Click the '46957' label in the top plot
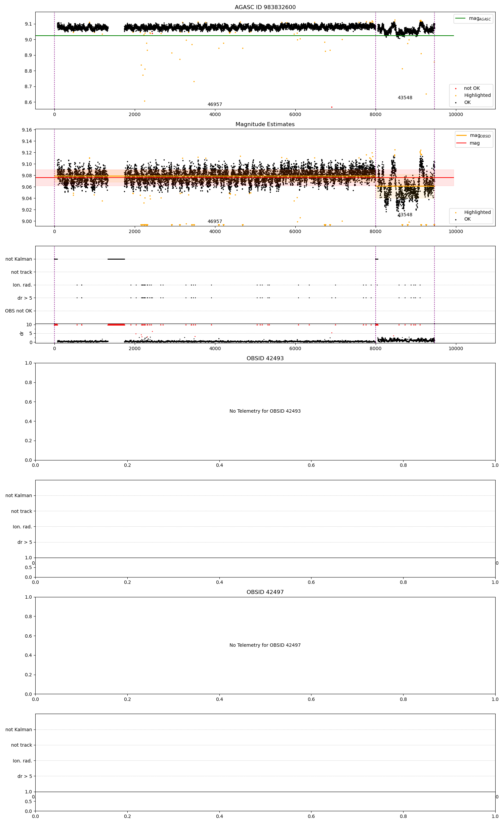The height and width of the screenshot is (824, 504). tap(215, 105)
